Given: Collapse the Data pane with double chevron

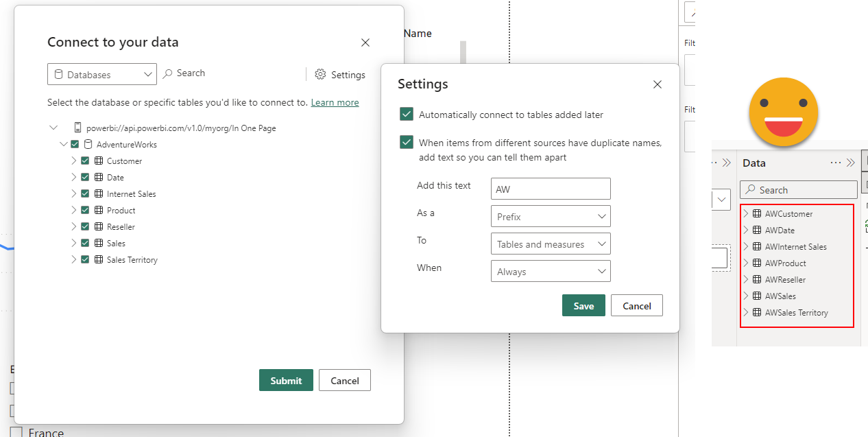Looking at the screenshot, I should [x=851, y=163].
